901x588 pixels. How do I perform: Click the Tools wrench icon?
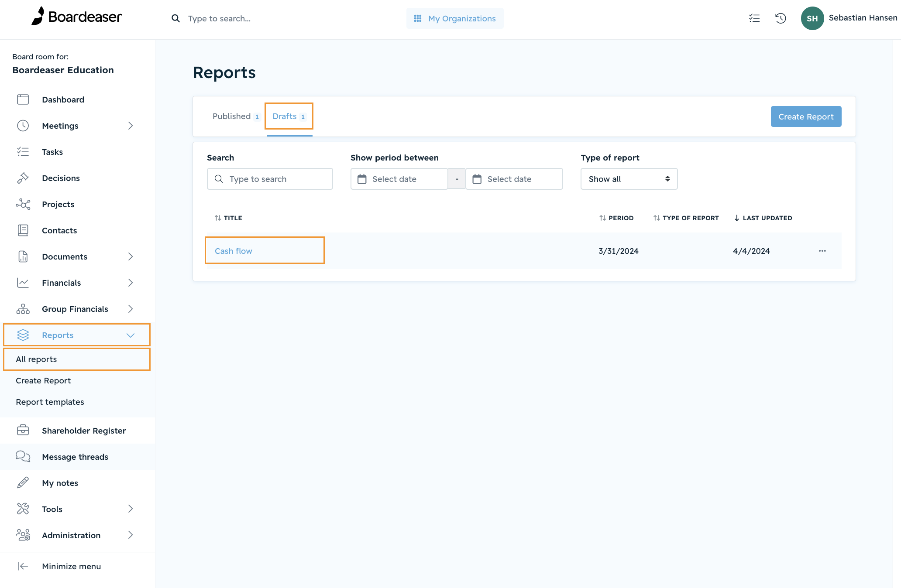23,509
